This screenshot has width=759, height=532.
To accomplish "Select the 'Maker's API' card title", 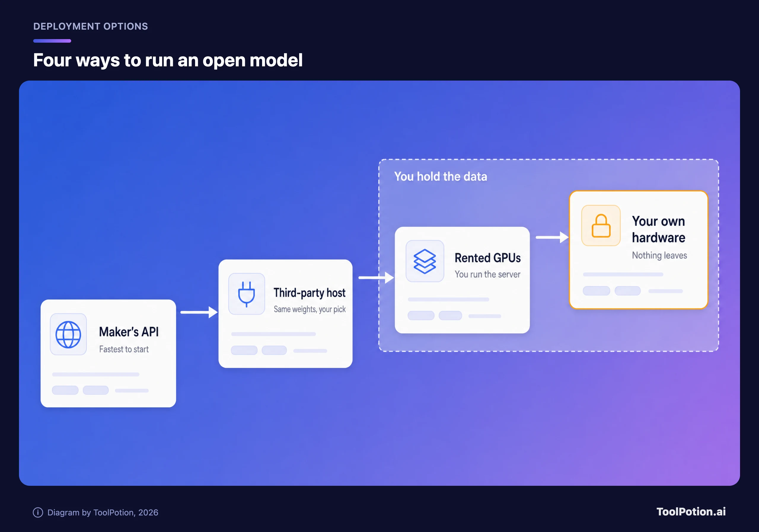I will [x=129, y=332].
